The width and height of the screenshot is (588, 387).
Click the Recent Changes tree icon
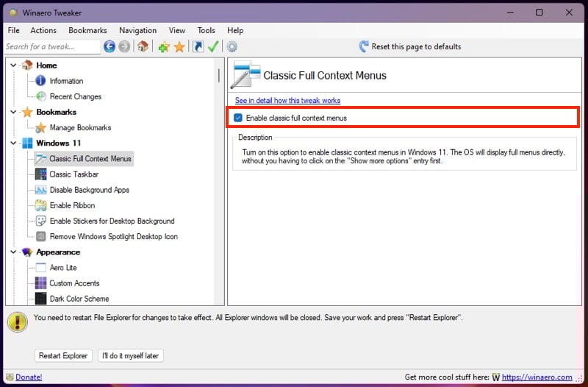pos(41,96)
